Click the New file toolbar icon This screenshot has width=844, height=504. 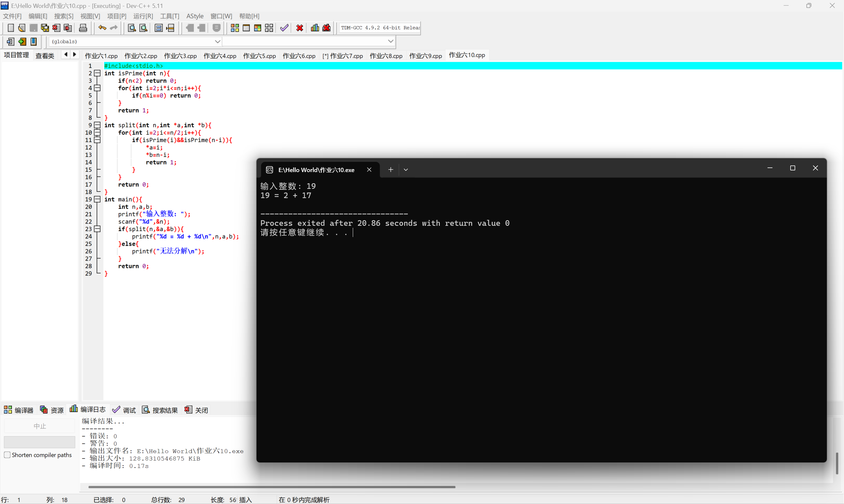tap(11, 28)
